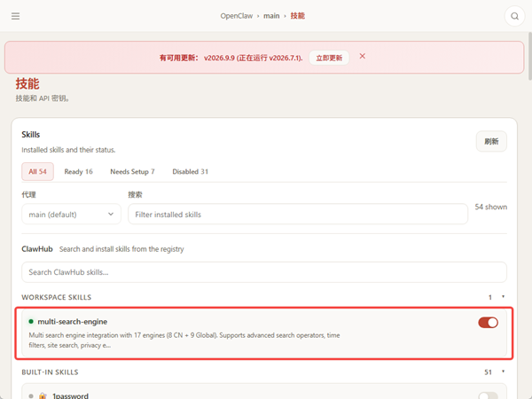The width and height of the screenshot is (532, 399).
Task: Click the 立即更新 update now button
Action: click(x=329, y=58)
